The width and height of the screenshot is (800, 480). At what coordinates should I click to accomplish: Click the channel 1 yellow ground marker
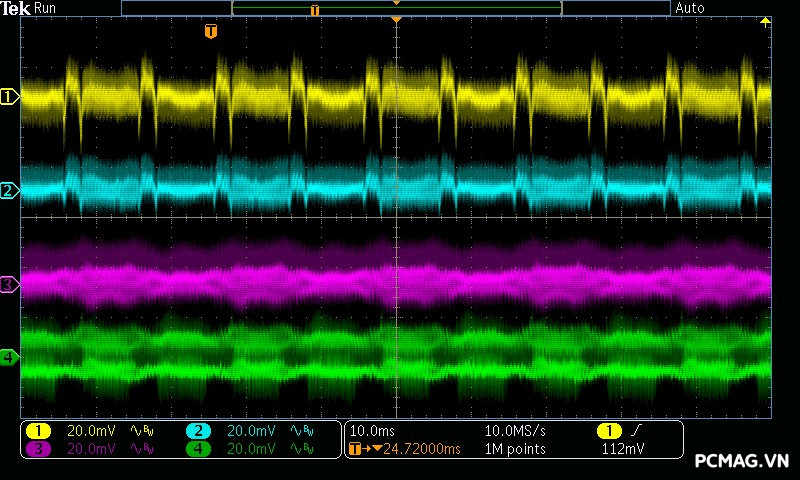click(x=10, y=97)
